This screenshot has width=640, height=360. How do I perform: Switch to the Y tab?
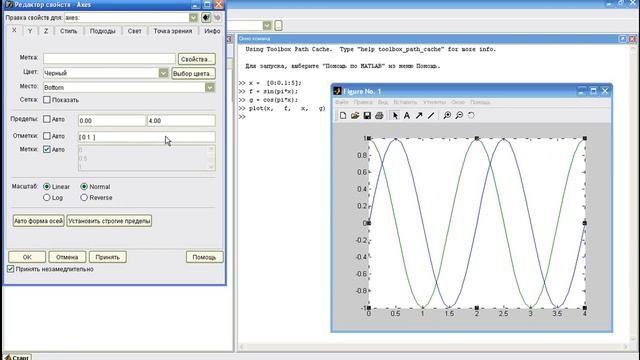30,31
